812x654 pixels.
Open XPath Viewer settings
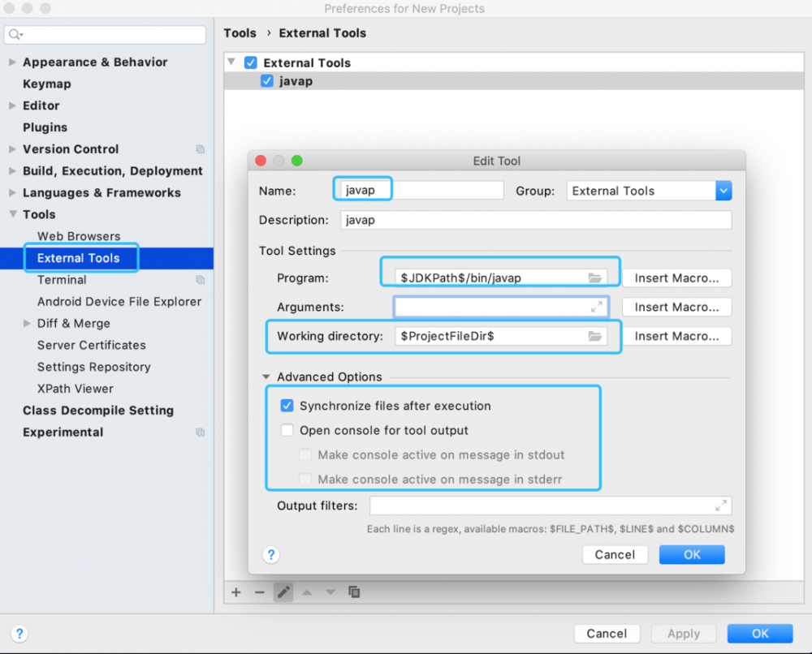[75, 389]
